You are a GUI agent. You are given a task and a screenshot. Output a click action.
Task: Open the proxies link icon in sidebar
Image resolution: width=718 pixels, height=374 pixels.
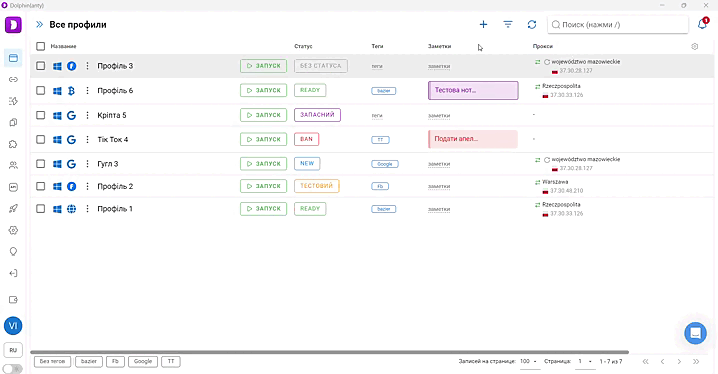click(x=13, y=80)
